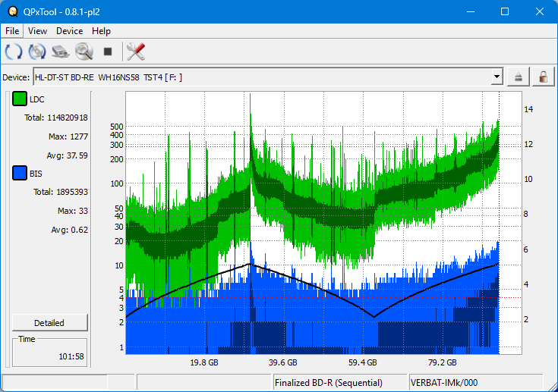
Task: Click the 14 label on right speed axis
Action: click(x=528, y=109)
